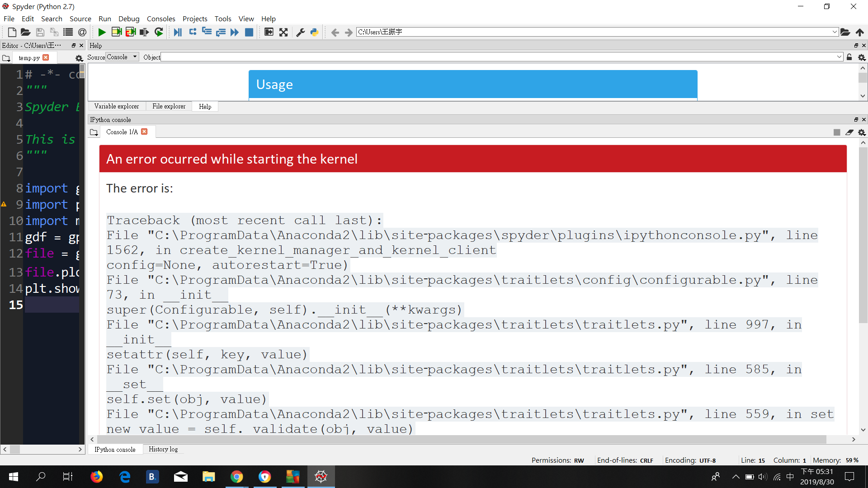Screen dimensions: 868x488
Task: Open the Source menu
Action: pos(80,19)
